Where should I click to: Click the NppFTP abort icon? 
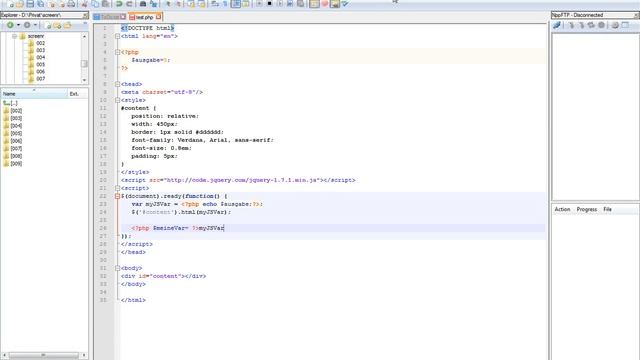point(601,25)
